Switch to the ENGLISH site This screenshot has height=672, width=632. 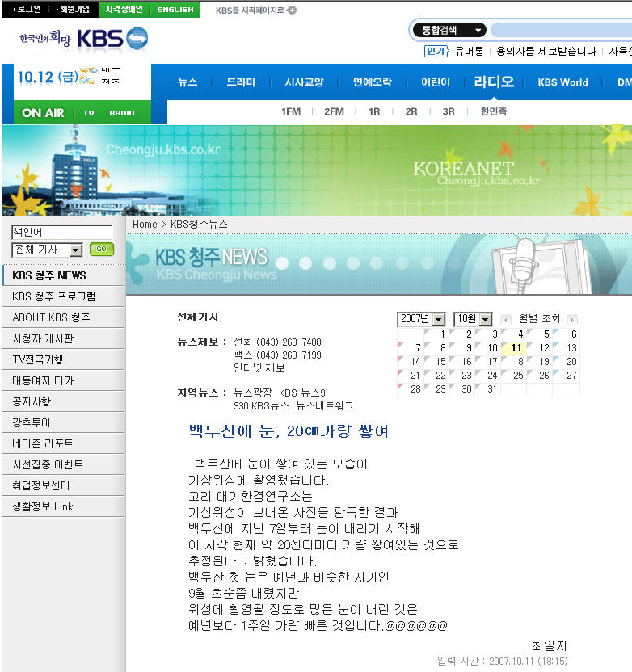(x=175, y=9)
